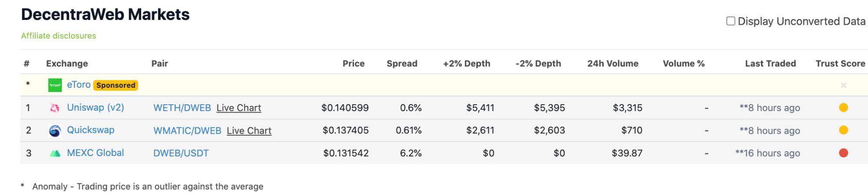Dismiss the eToro sponsored row
868x195 pixels.
click(x=843, y=86)
